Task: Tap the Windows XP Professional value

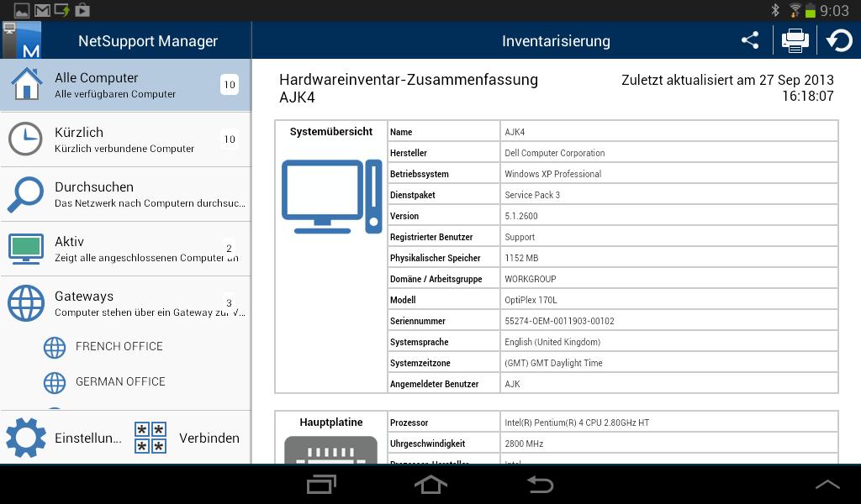Action: tap(553, 174)
